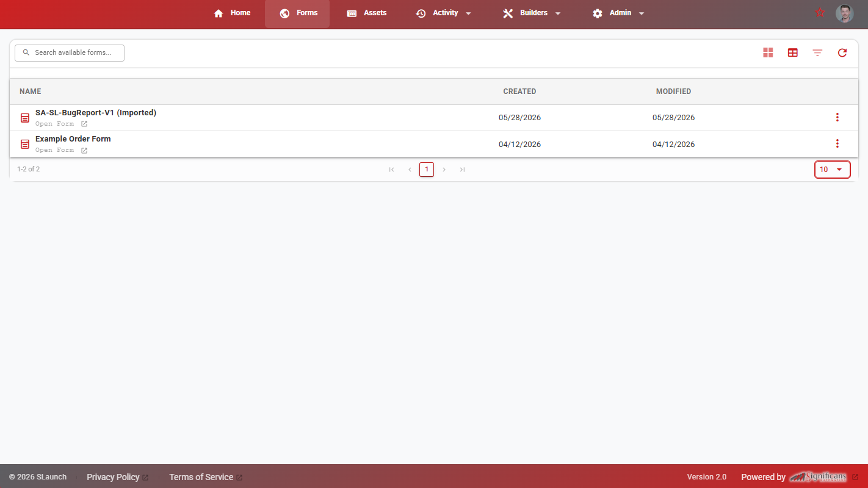Open the Terms of Service link

pos(201,477)
